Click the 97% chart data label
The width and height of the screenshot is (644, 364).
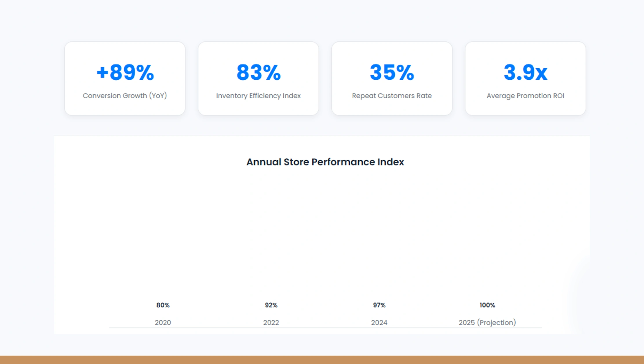pyautogui.click(x=379, y=305)
